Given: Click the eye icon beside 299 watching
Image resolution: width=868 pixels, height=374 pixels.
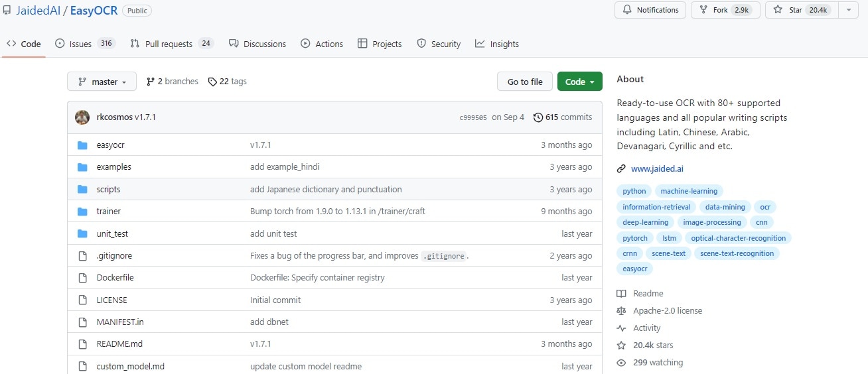Looking at the screenshot, I should [x=621, y=363].
